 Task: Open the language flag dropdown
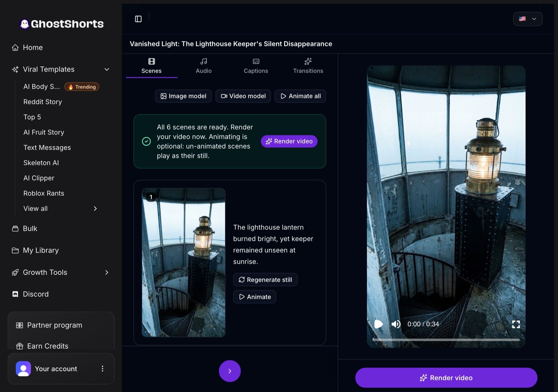coord(528,19)
